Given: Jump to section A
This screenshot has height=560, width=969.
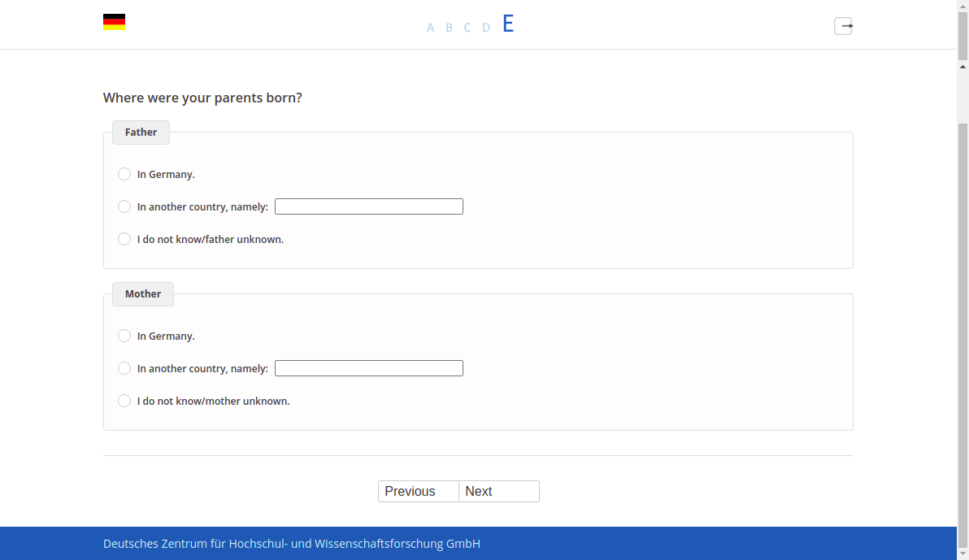Looking at the screenshot, I should tap(430, 28).
